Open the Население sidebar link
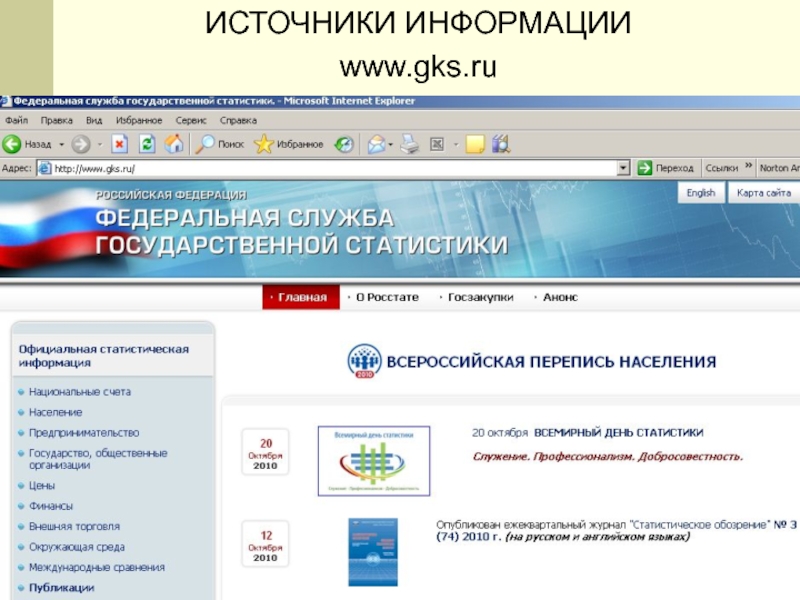This screenshot has width=800, height=600. click(x=56, y=412)
